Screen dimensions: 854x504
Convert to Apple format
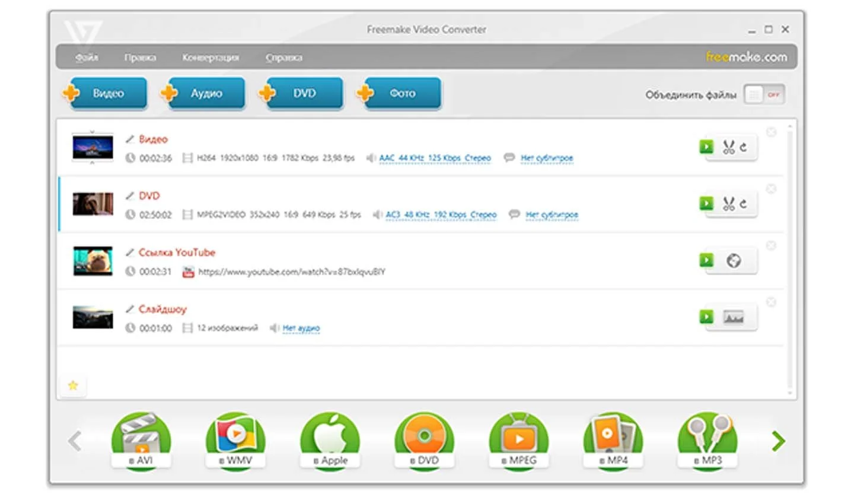(x=330, y=442)
